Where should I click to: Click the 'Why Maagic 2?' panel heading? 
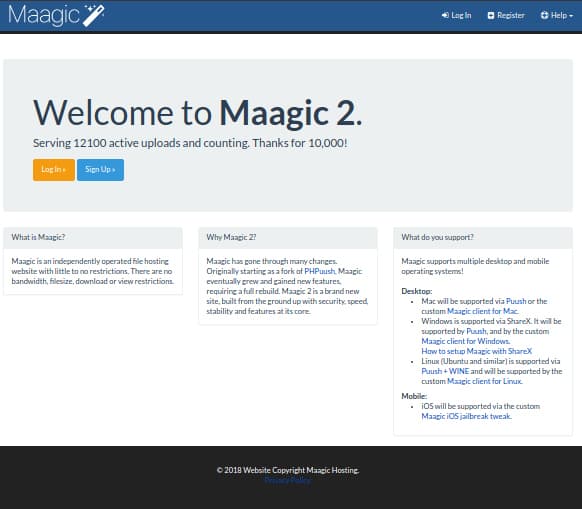point(231,237)
